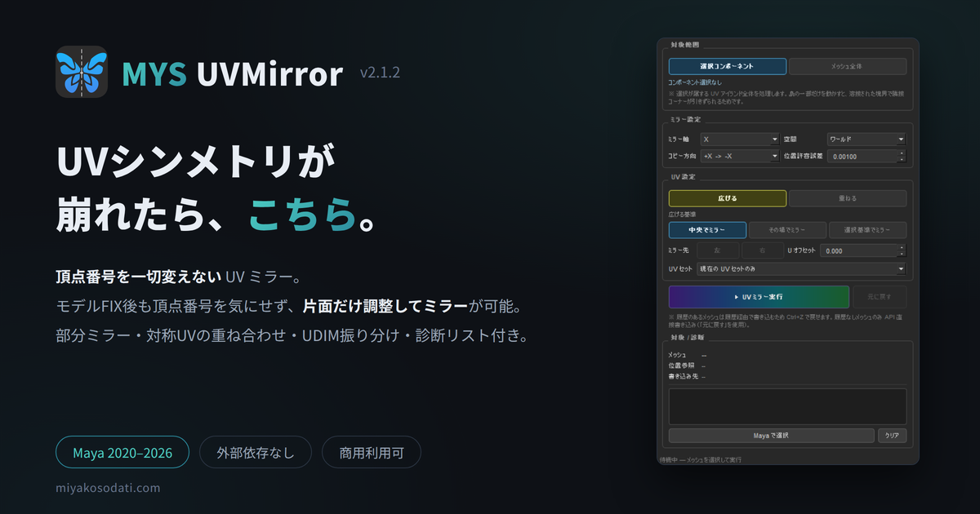The image size is (980, 514).
Task: Click the MYS UVMirror butterfly logo icon
Action: click(82, 72)
